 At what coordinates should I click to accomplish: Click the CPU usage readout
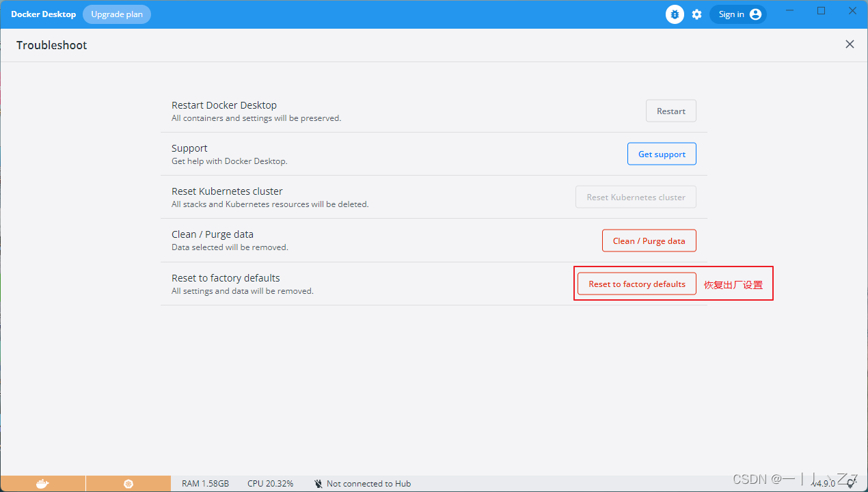pos(270,484)
